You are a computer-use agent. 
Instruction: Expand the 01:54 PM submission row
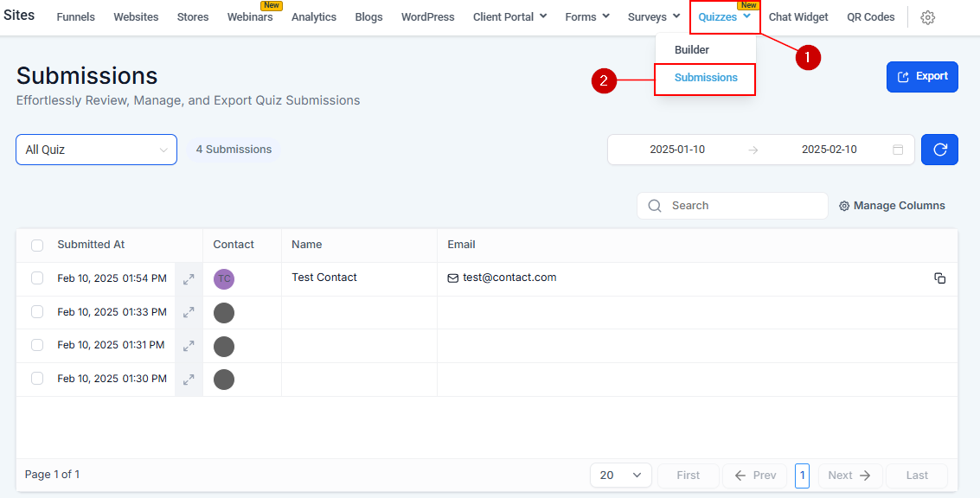[188, 279]
